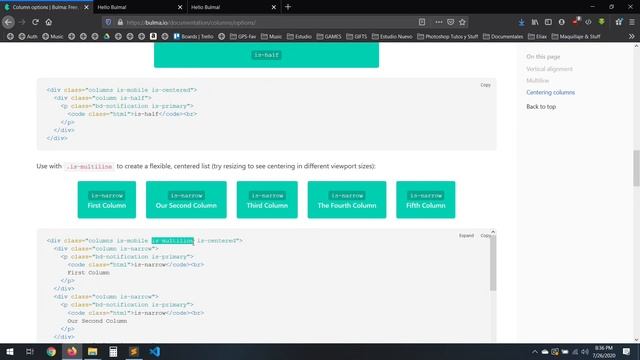640x360 pixels.
Task: Click the Our Second Column box
Action: click(x=186, y=200)
